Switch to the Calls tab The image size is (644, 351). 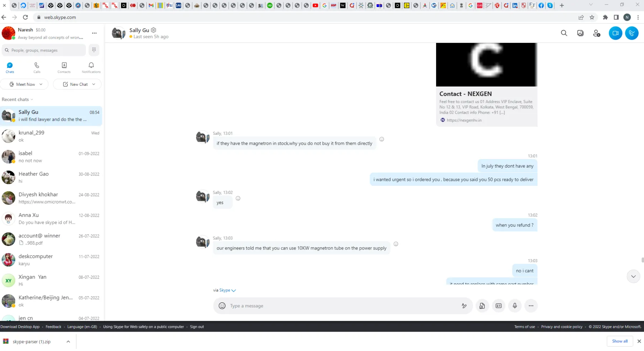(37, 68)
